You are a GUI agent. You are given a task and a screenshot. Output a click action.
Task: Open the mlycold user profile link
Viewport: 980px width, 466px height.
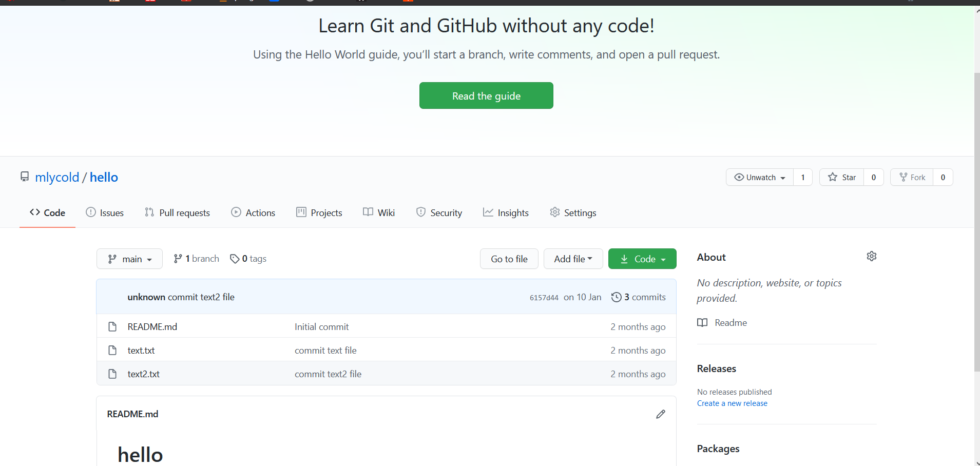coord(57,177)
